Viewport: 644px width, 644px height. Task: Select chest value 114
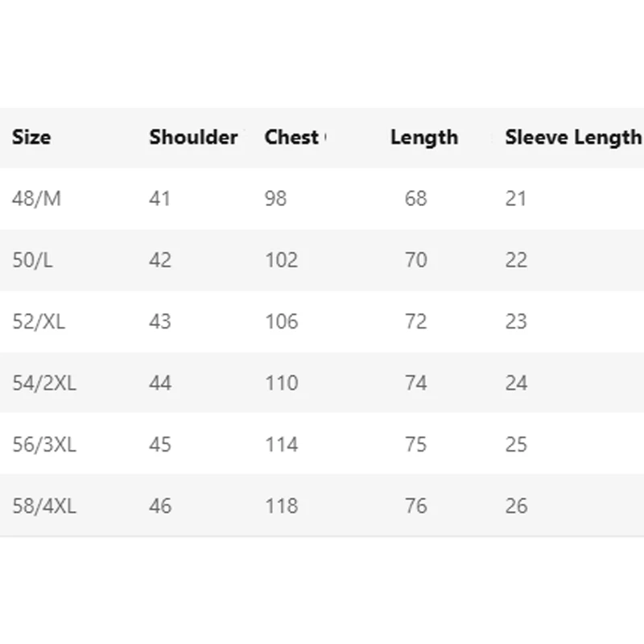(x=282, y=444)
